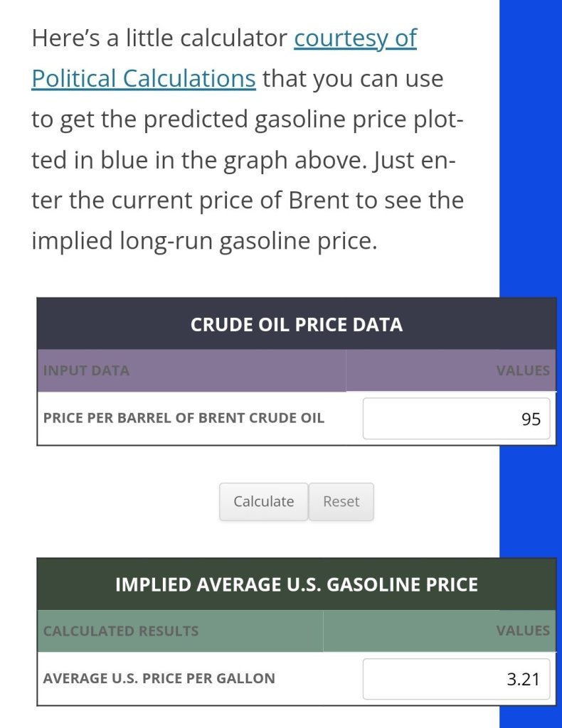The image size is (562, 728).
Task: Click the VALUES header in the gasoline price table
Action: (x=523, y=631)
